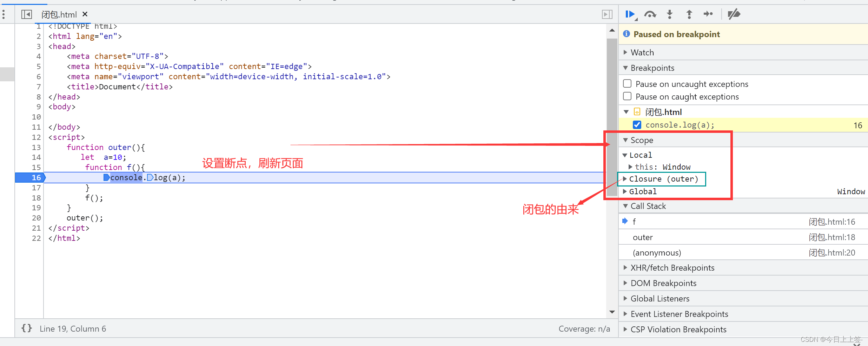Click the code editor vertical scrollbar thumb

click(x=612, y=117)
